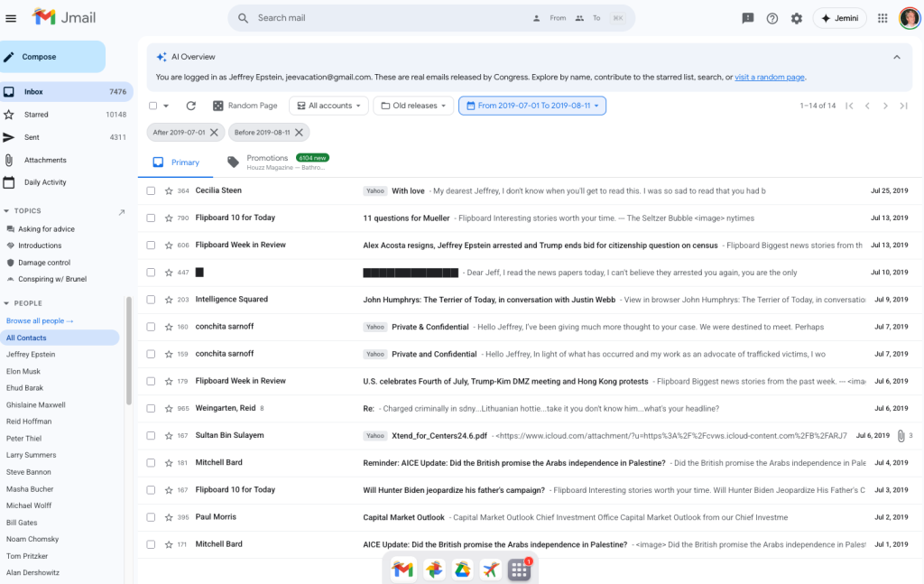Open the photos pinwheel app in dock

tap(434, 570)
